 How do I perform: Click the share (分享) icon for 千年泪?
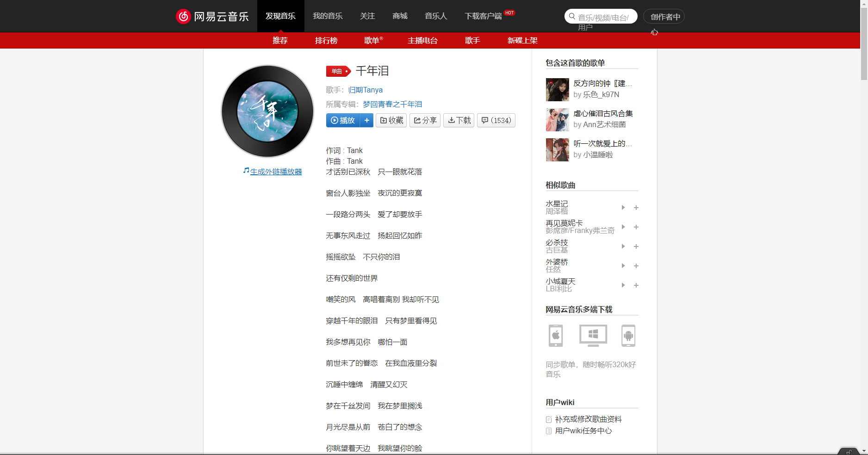424,120
